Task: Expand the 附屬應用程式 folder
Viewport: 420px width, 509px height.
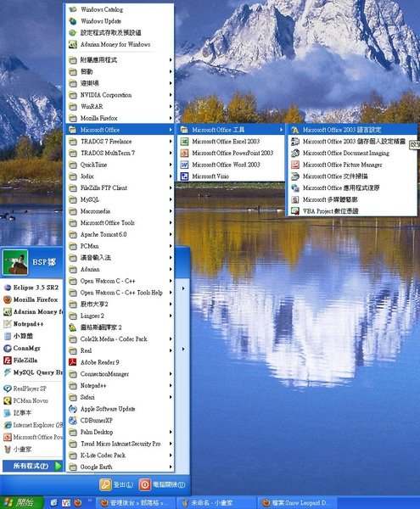Action: pyautogui.click(x=120, y=59)
